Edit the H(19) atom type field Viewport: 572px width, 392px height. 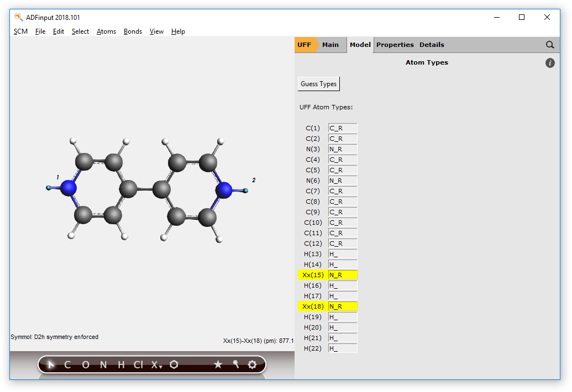[x=343, y=317]
